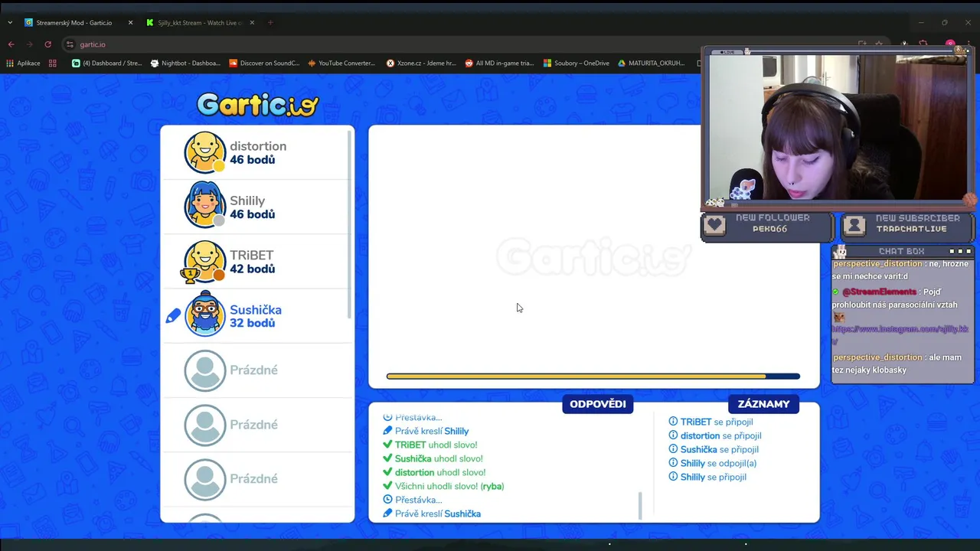Open the MATURITA_OKRUH... bookmark
Image resolution: width=980 pixels, height=551 pixels.
click(652, 64)
